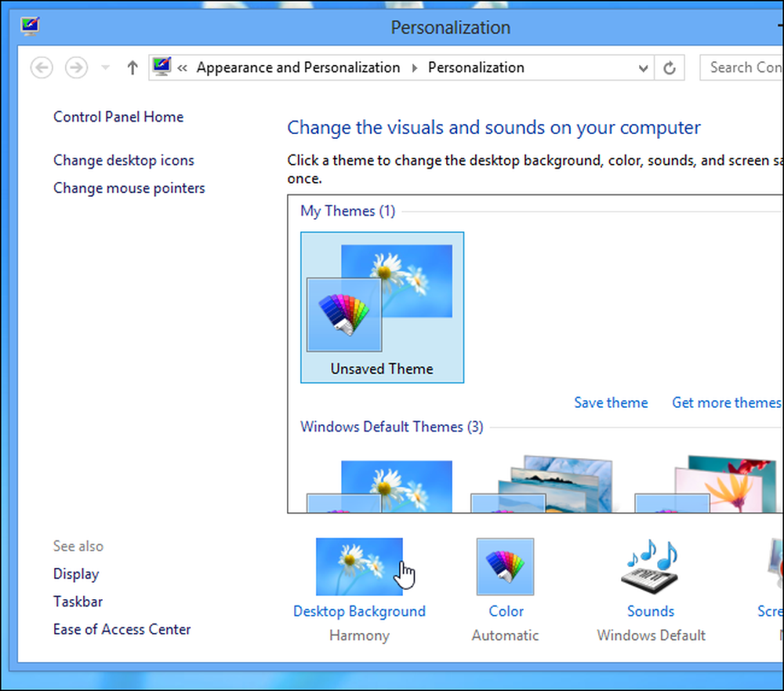Expand breadcrumb chevron after Appearance and Personalization
The height and width of the screenshot is (691, 784).
click(x=415, y=68)
